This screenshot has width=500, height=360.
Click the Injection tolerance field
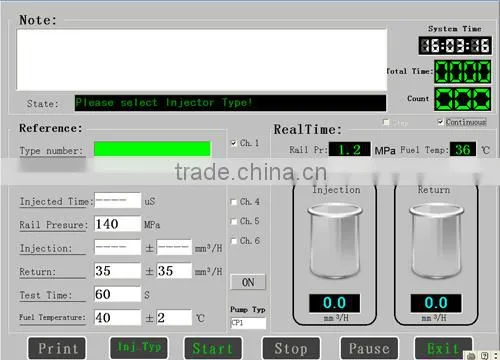point(174,247)
